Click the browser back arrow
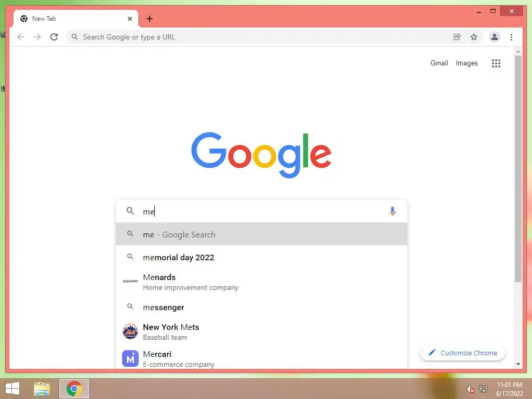This screenshot has width=532, height=399. (21, 37)
